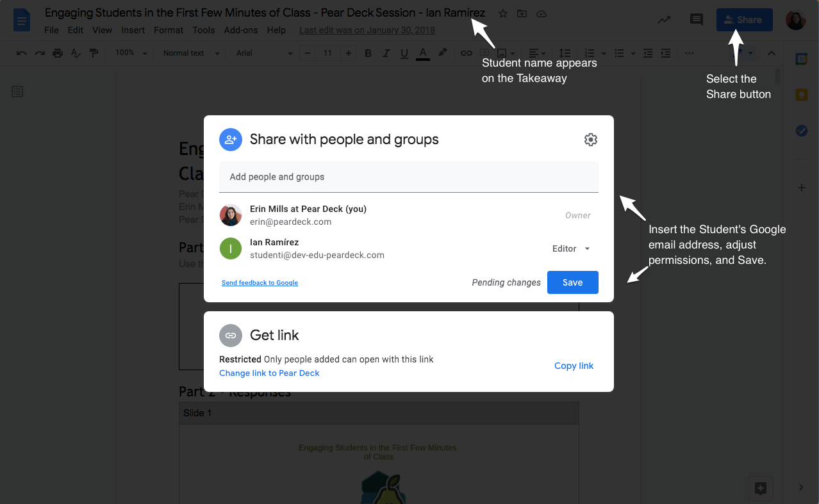The width and height of the screenshot is (819, 504).
Task: Open share settings gear icon
Action: pos(590,140)
